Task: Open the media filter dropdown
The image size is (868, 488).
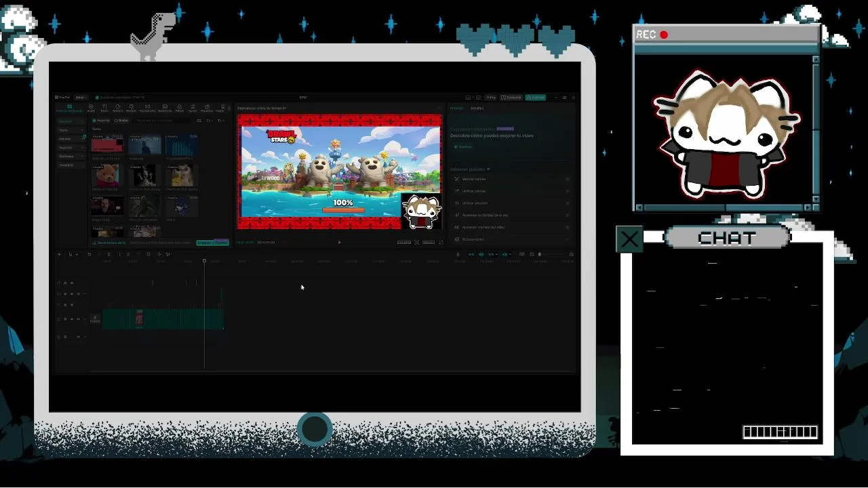Action: pyautogui.click(x=221, y=121)
